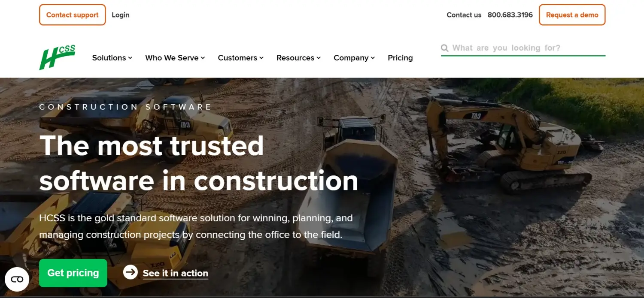Click the 800.683.3196 phone number
Screen dimensions: 644x298
(x=510, y=15)
